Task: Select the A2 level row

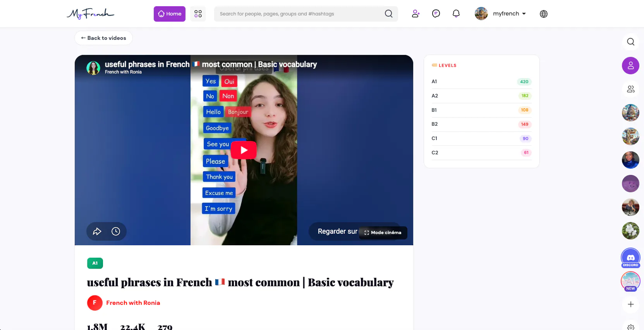Action: [481, 96]
